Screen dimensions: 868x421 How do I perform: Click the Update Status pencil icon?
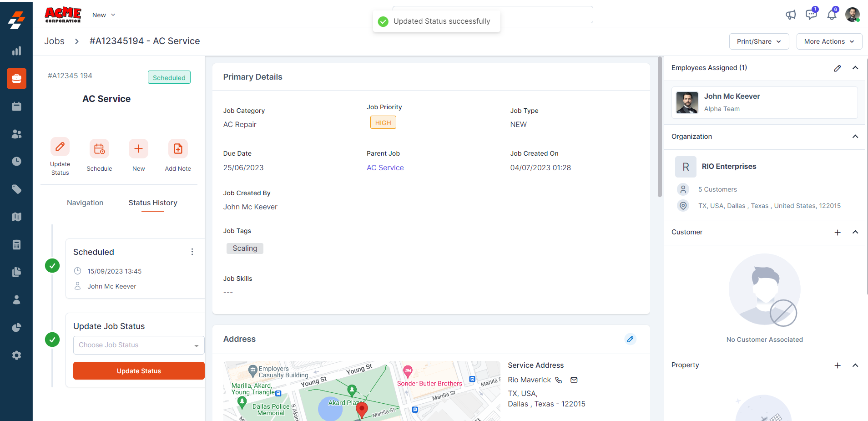pos(60,147)
